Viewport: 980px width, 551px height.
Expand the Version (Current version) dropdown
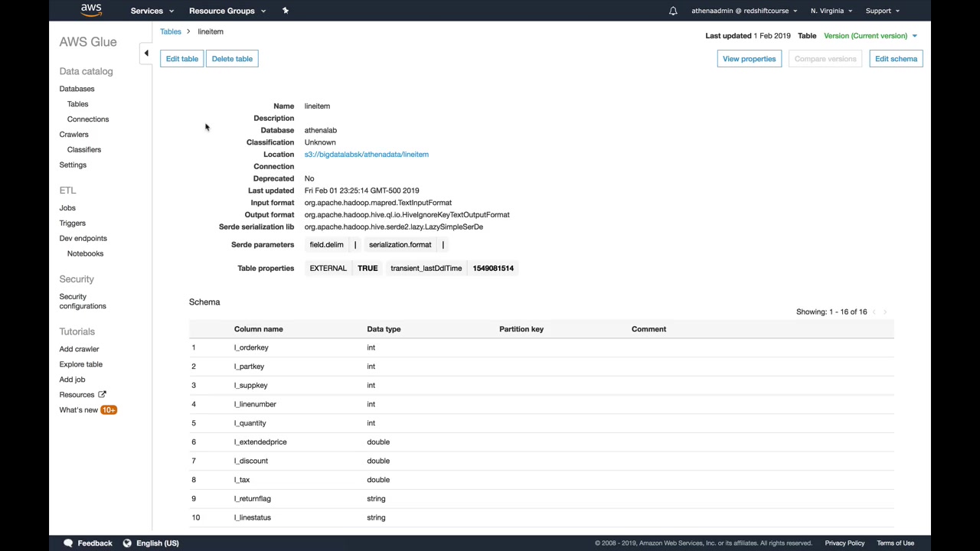(871, 36)
